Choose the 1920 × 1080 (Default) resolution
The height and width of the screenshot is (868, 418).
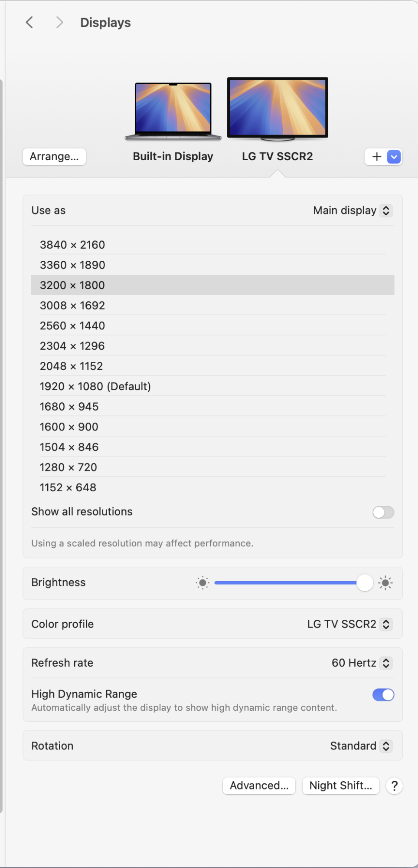(95, 386)
